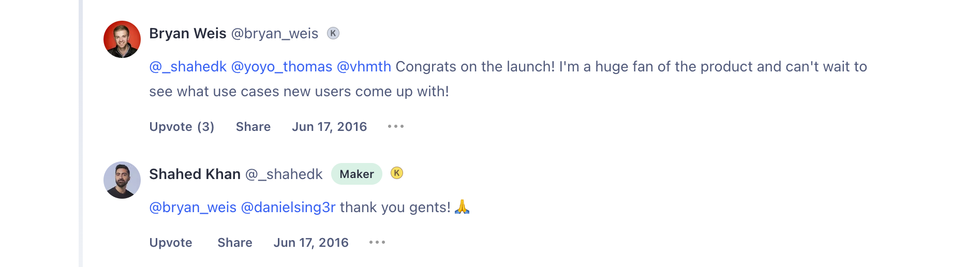
Task: Upvote Shahed Khan's reply
Action: click(171, 243)
